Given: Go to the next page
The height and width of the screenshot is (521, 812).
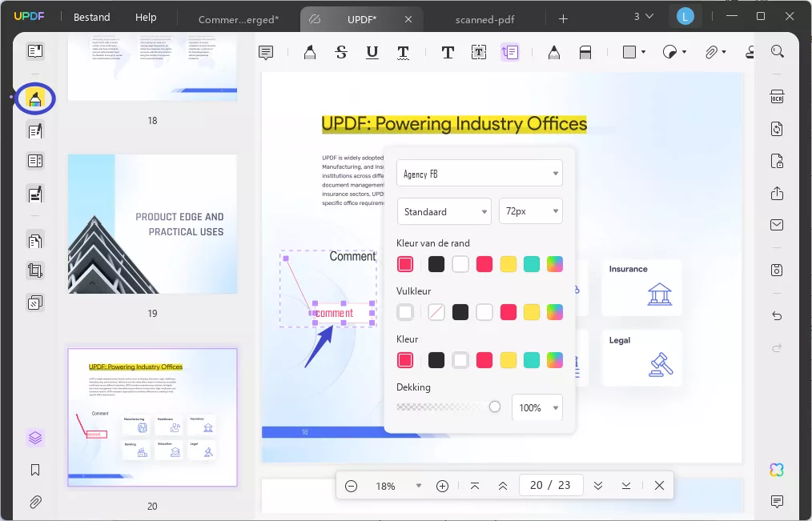Looking at the screenshot, I should pos(598,486).
